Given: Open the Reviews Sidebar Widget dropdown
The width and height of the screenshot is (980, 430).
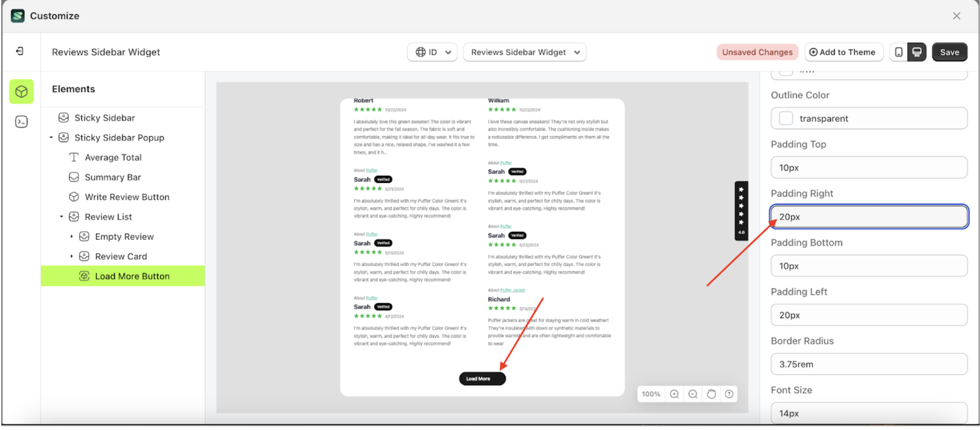Looking at the screenshot, I should (524, 52).
